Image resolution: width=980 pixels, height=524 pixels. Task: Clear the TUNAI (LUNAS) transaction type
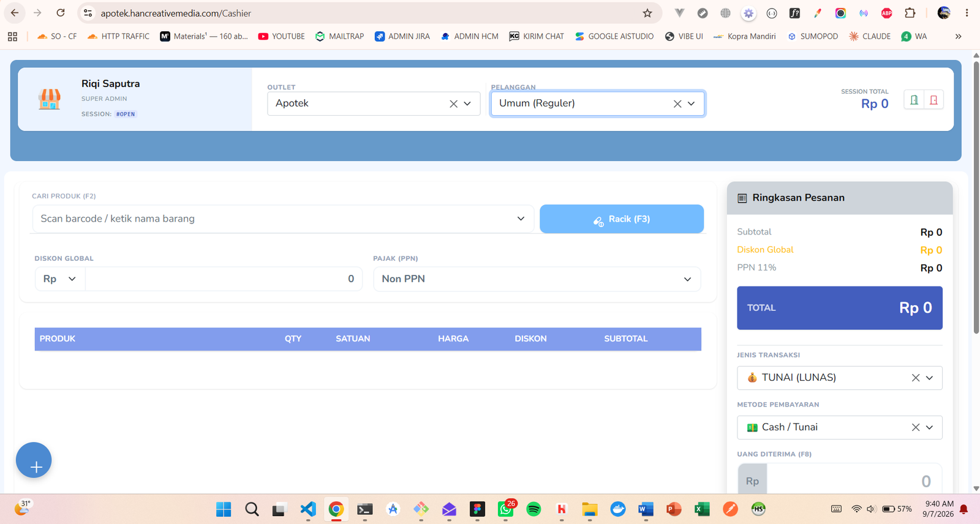tap(916, 378)
